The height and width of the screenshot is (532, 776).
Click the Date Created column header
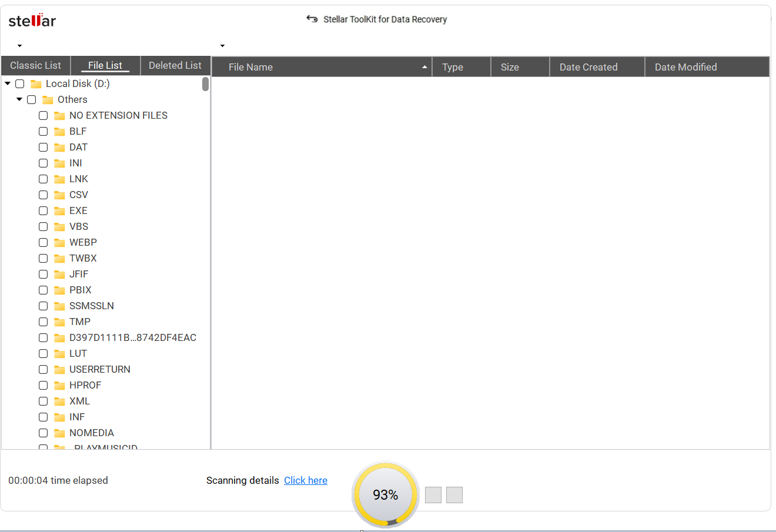(x=597, y=67)
